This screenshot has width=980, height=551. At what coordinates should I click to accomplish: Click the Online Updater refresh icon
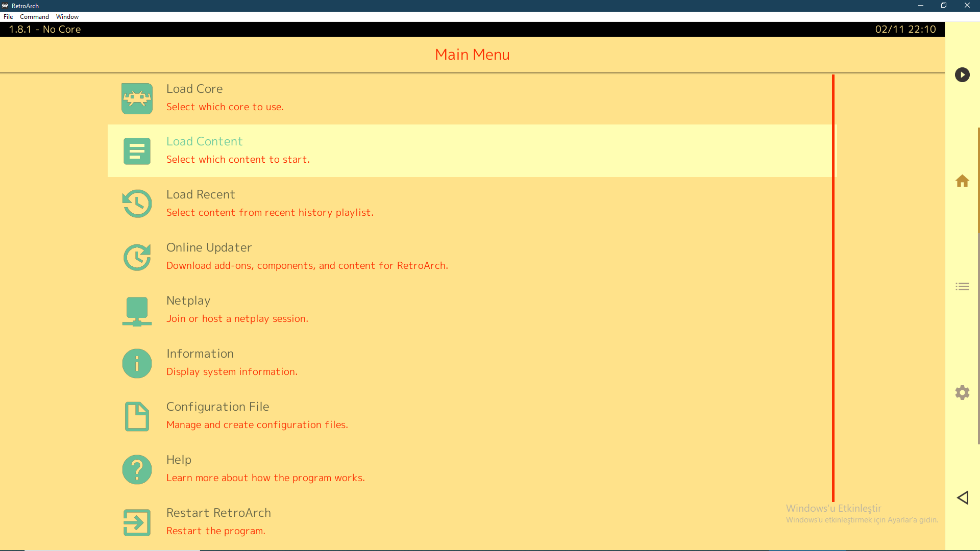137,257
